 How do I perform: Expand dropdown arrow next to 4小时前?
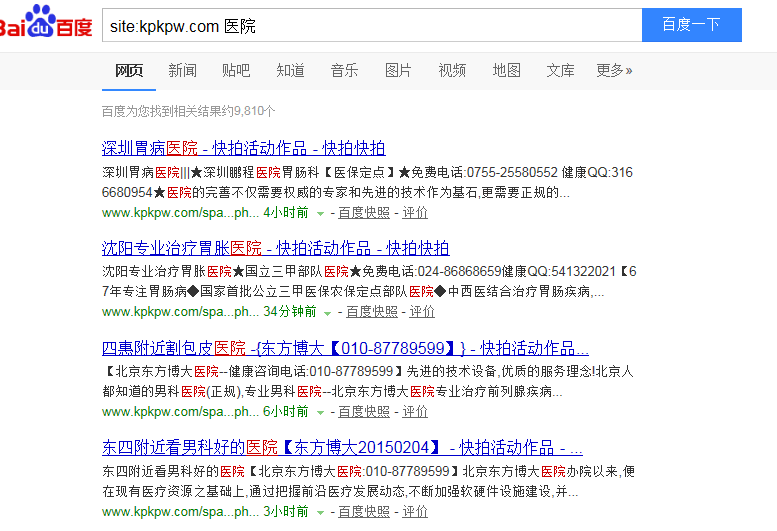(321, 214)
